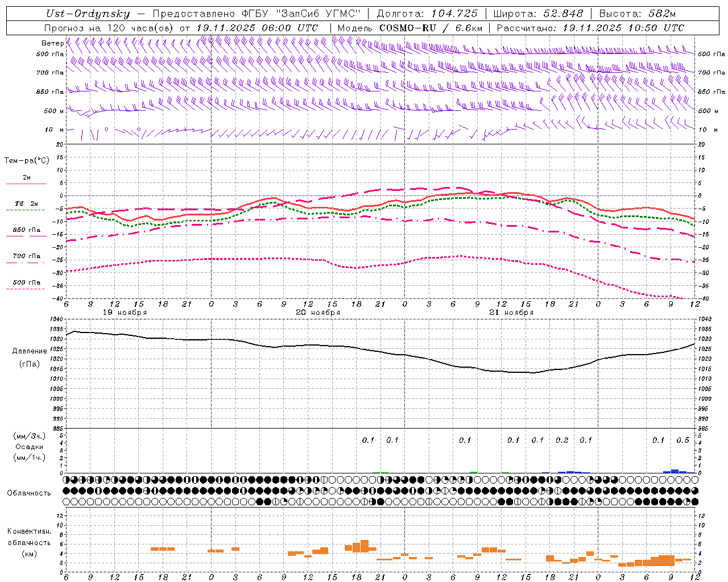Image resolution: width=728 pixels, height=582 pixels.
Task: Select the latitude value Широта: 52.848
Action: point(537,14)
